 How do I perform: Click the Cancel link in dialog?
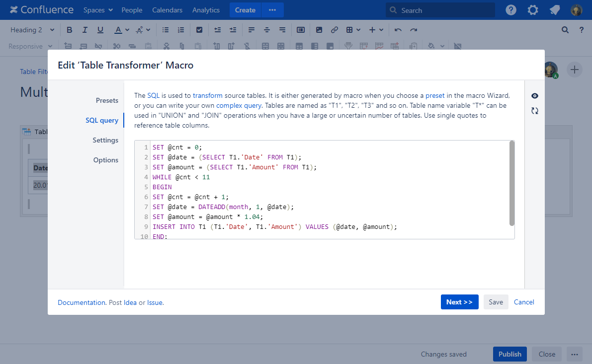coord(524,302)
